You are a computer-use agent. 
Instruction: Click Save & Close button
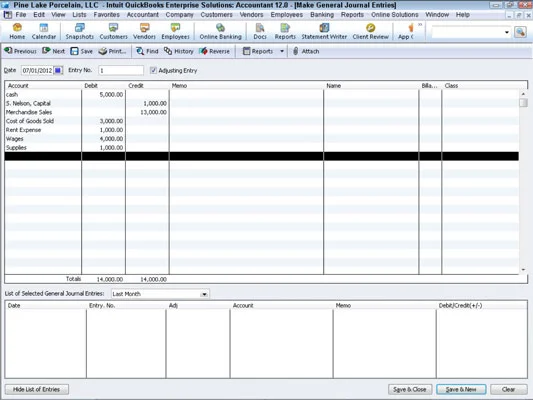(x=410, y=389)
